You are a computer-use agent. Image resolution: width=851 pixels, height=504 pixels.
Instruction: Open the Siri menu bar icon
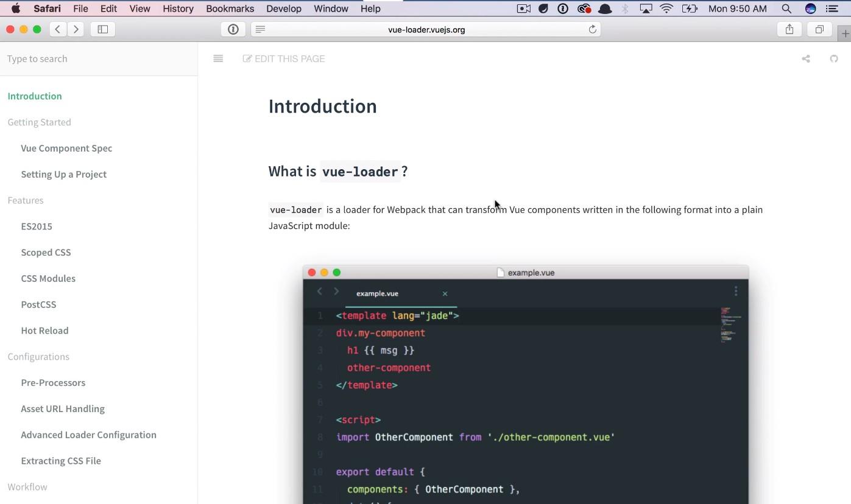810,9
